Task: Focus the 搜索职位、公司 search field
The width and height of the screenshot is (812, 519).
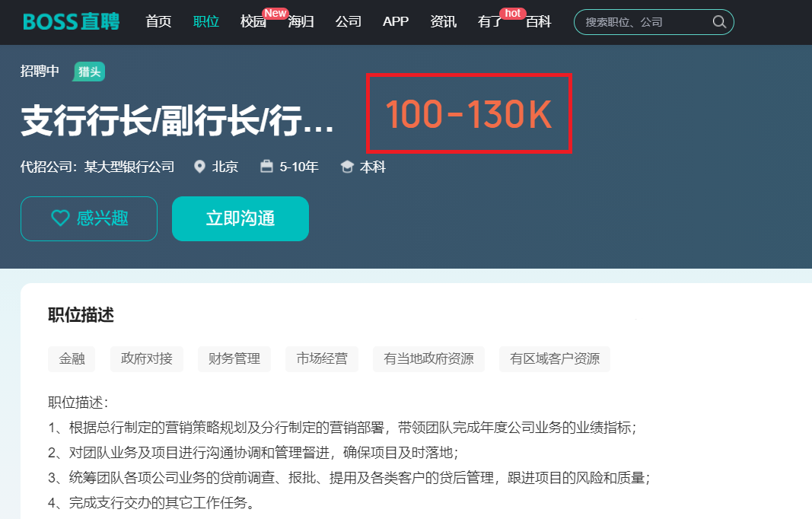Action: pyautogui.click(x=643, y=22)
